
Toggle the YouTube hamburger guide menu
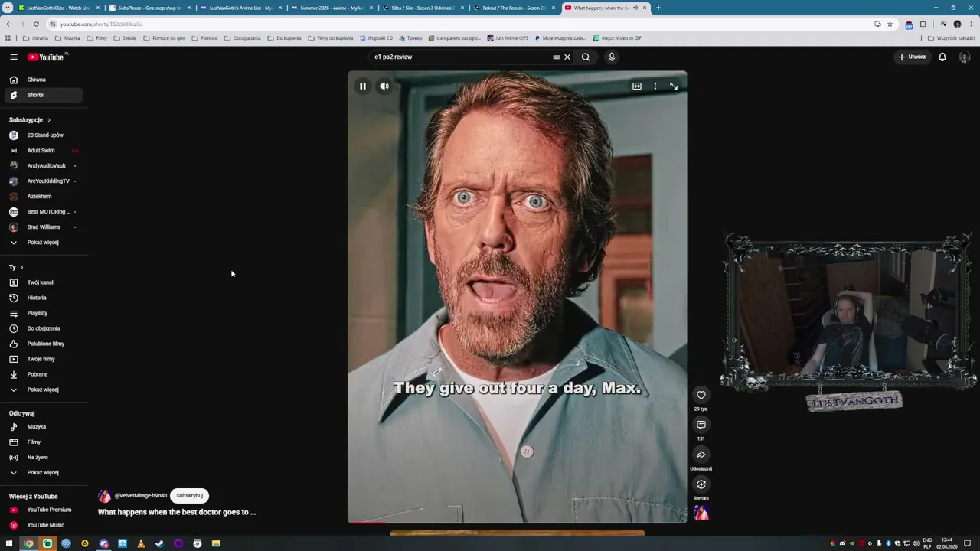pyautogui.click(x=14, y=57)
